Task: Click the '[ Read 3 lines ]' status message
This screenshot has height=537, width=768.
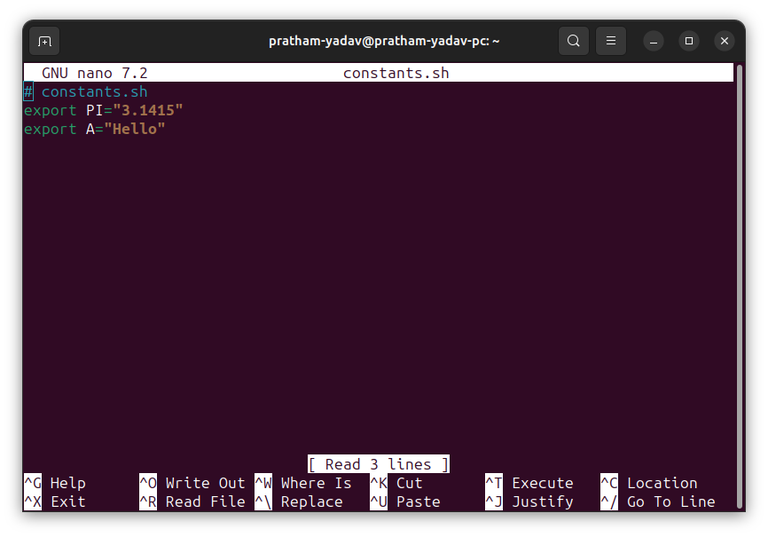Action: 379,464
